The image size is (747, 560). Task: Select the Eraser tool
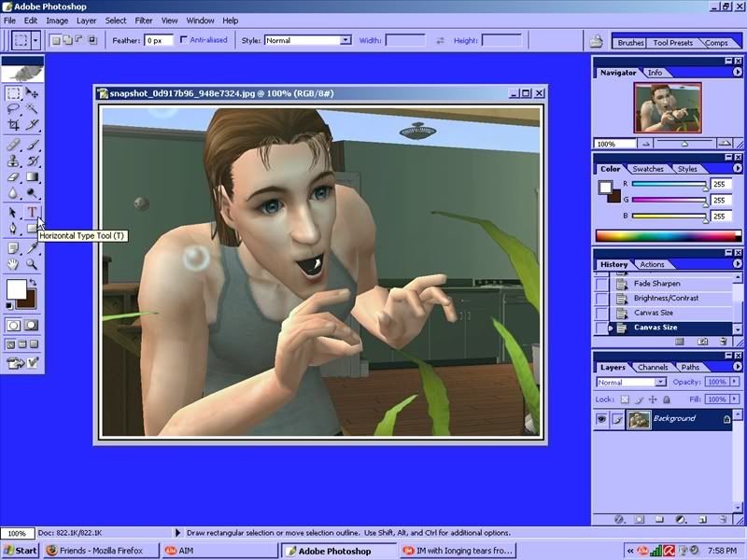[13, 176]
